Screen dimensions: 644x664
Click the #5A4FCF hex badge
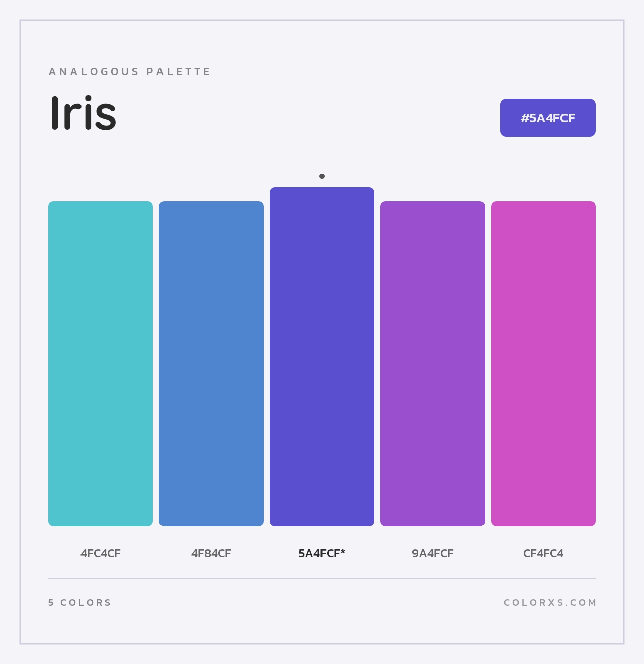[548, 118]
